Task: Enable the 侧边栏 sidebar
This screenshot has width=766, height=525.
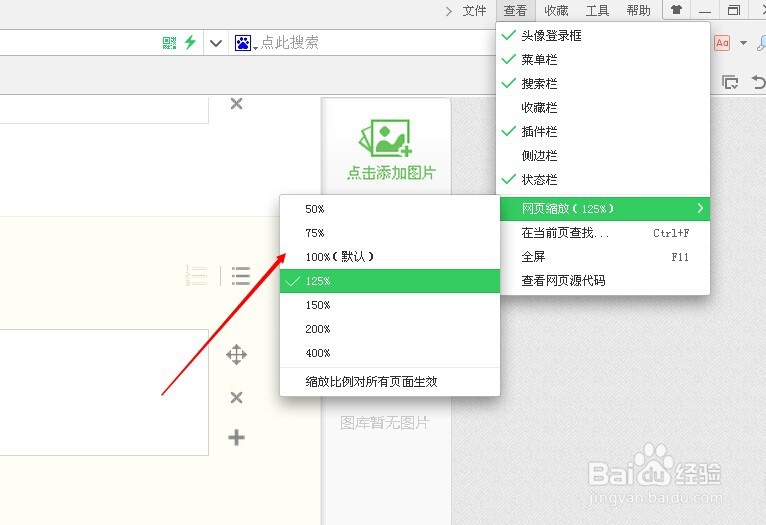Action: 603,155
